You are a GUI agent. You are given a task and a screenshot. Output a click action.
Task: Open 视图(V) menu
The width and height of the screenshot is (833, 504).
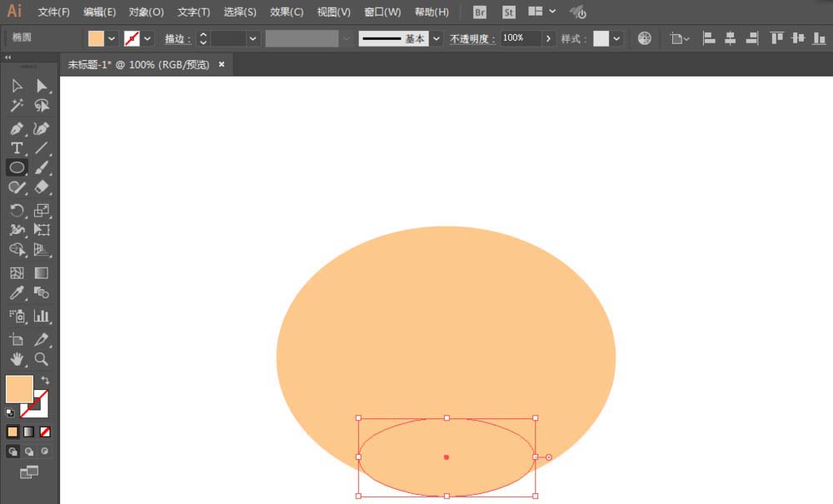point(334,12)
